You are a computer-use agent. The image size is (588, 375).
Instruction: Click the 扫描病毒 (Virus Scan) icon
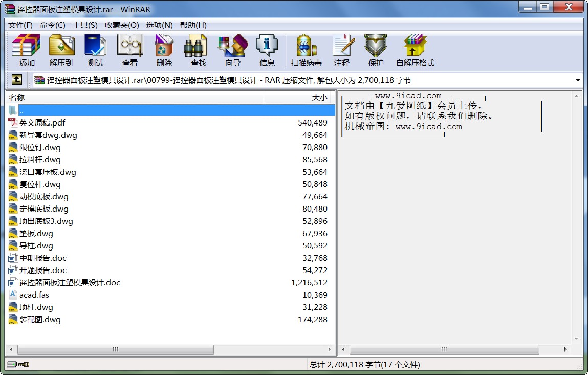tap(306, 50)
